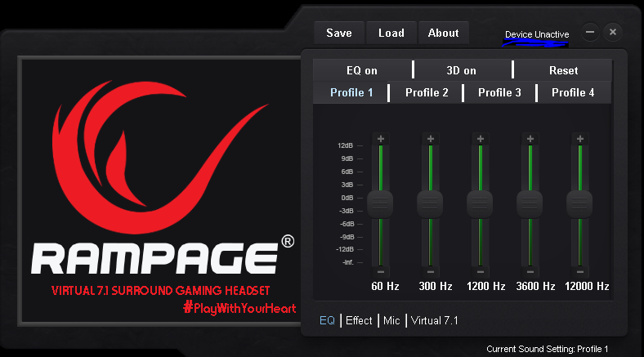Close the Rampage headset window
The image size is (644, 357).
coord(613,32)
